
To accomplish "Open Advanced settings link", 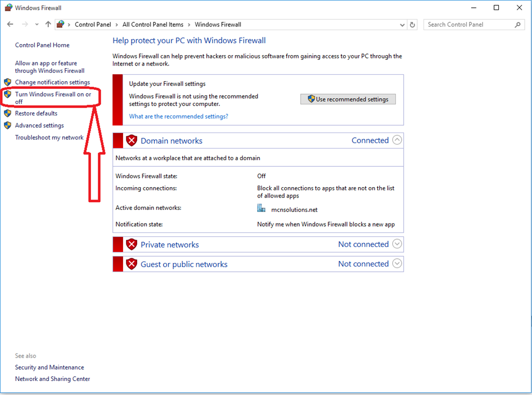I will tap(39, 126).
